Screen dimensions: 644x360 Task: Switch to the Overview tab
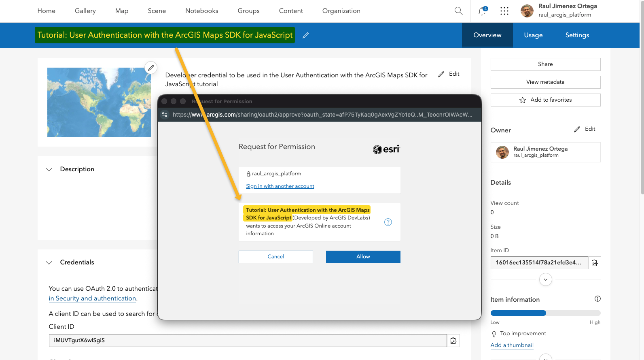(487, 35)
